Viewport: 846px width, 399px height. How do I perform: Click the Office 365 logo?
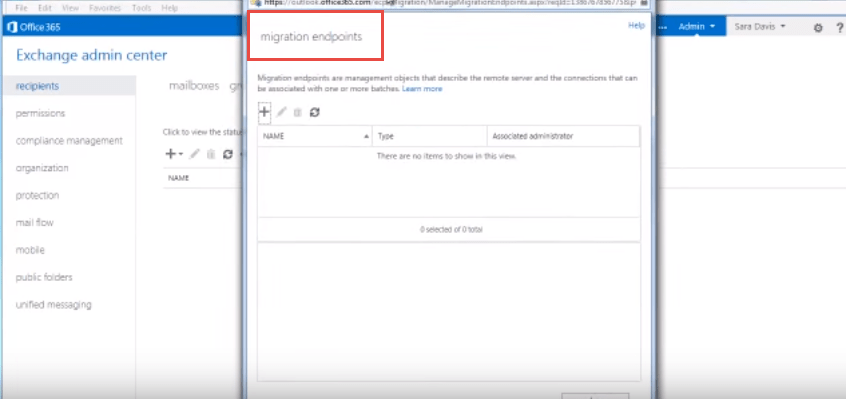(33, 26)
